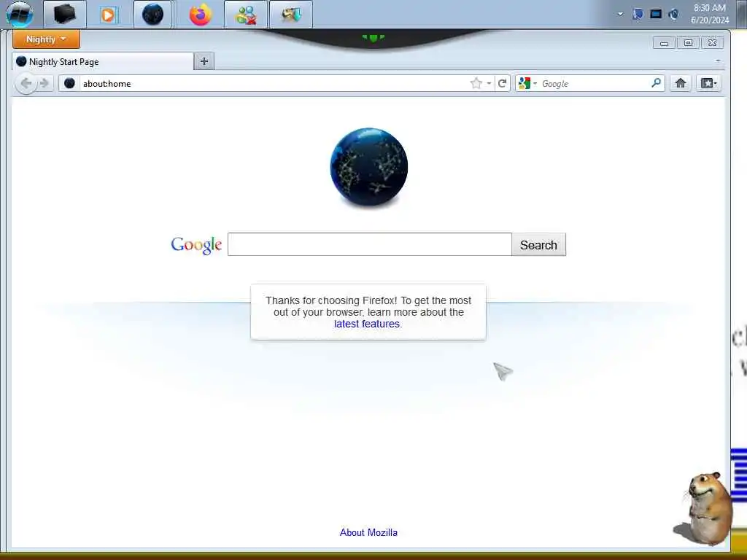Close the Nightly window
The image size is (747, 560).
712,43
